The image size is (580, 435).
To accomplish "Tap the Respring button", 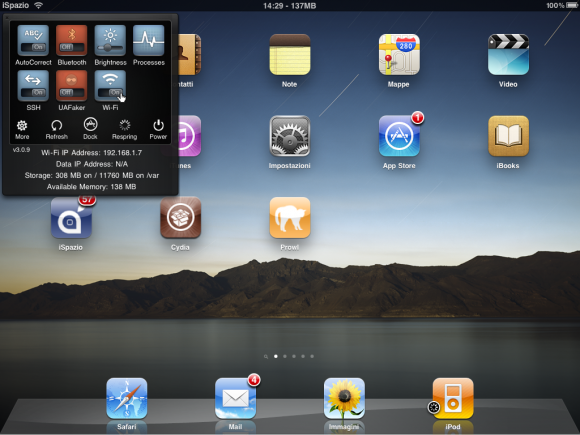I will click(125, 129).
